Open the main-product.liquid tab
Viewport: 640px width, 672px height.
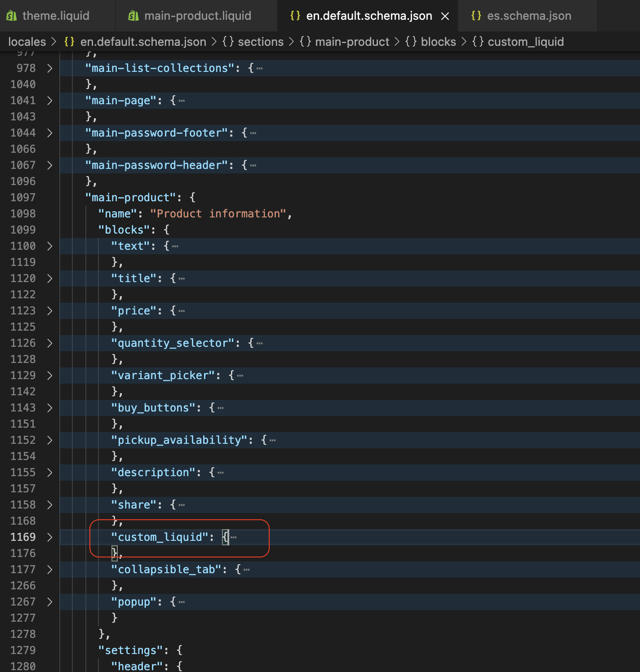[197, 16]
